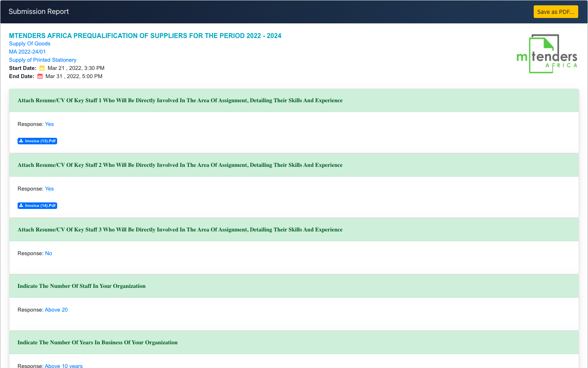
Task: Select the Supply Of Goods text
Action: point(30,44)
